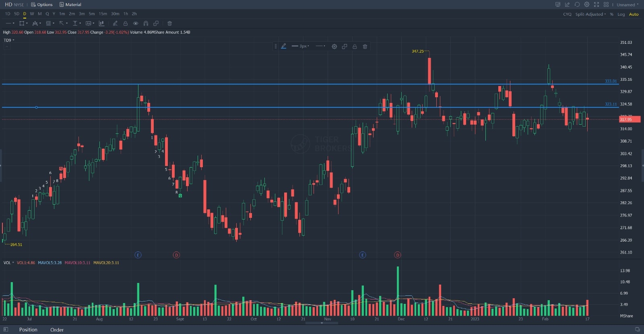Screen dimensions: 644x334
Task: Toggle drawing visibility with the eye icon
Action: (136, 23)
